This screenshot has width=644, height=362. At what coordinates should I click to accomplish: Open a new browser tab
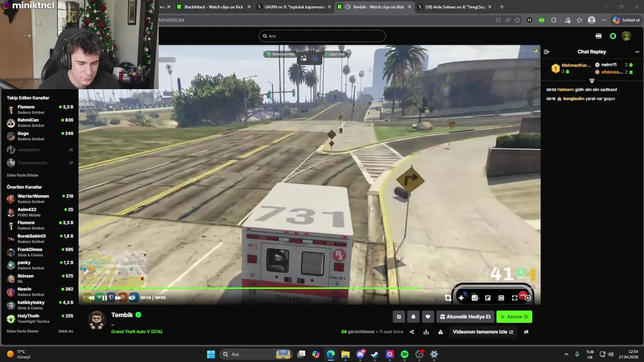(x=502, y=7)
